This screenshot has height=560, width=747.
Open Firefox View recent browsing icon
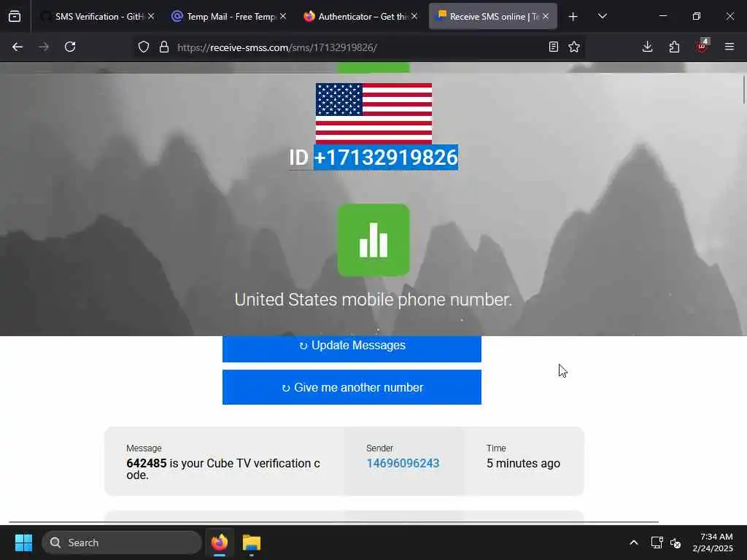click(15, 17)
